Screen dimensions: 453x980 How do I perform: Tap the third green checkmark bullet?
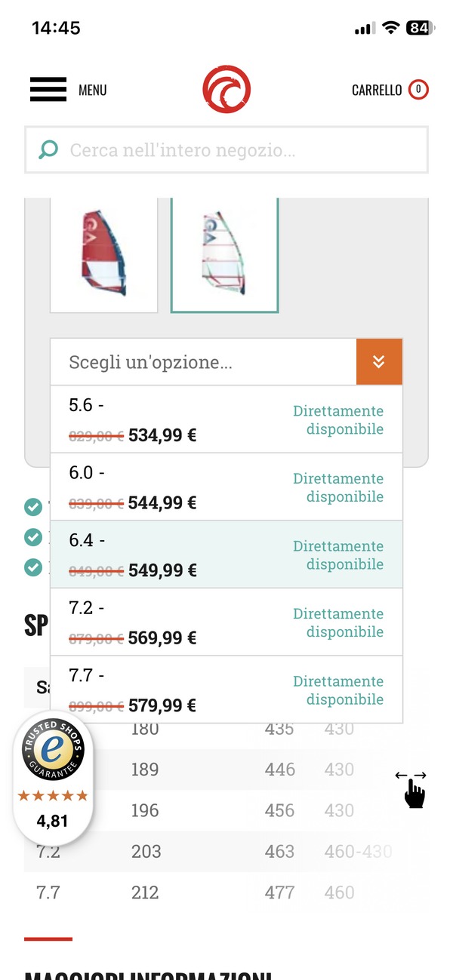click(33, 567)
